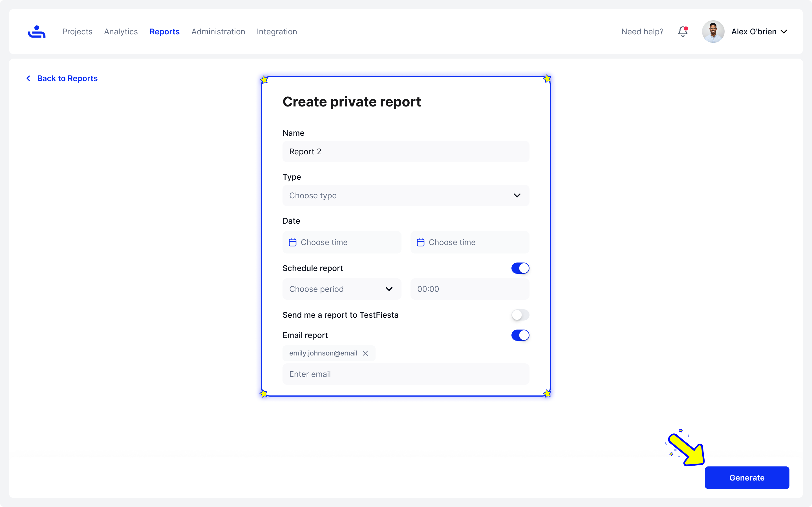Switch to the Administration tab
This screenshot has width=812, height=507.
(x=218, y=32)
